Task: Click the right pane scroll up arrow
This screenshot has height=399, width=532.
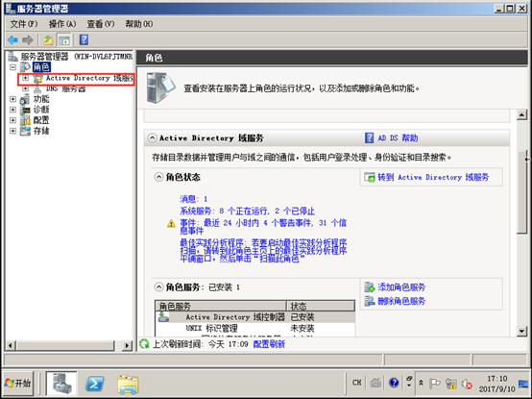Action: pyautogui.click(x=521, y=114)
